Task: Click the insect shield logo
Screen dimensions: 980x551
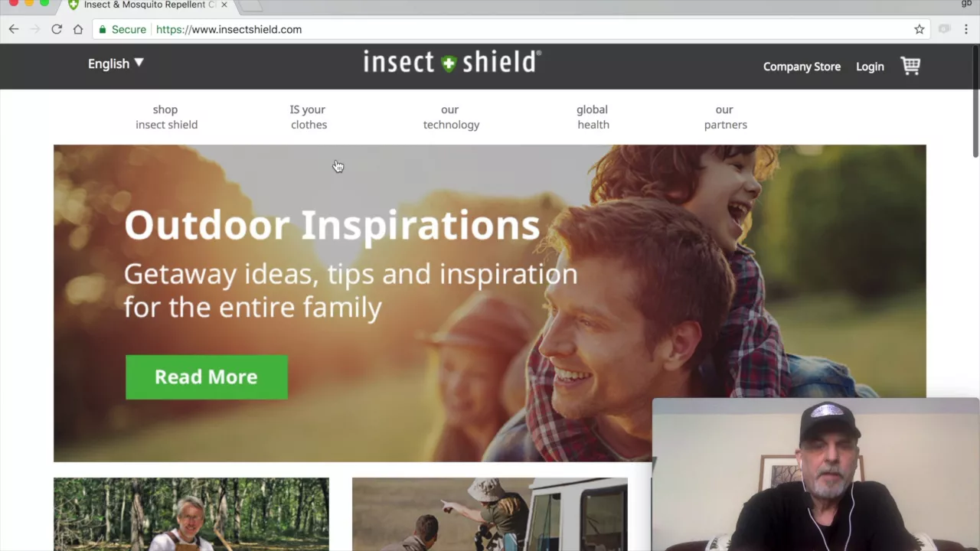Action: click(452, 62)
